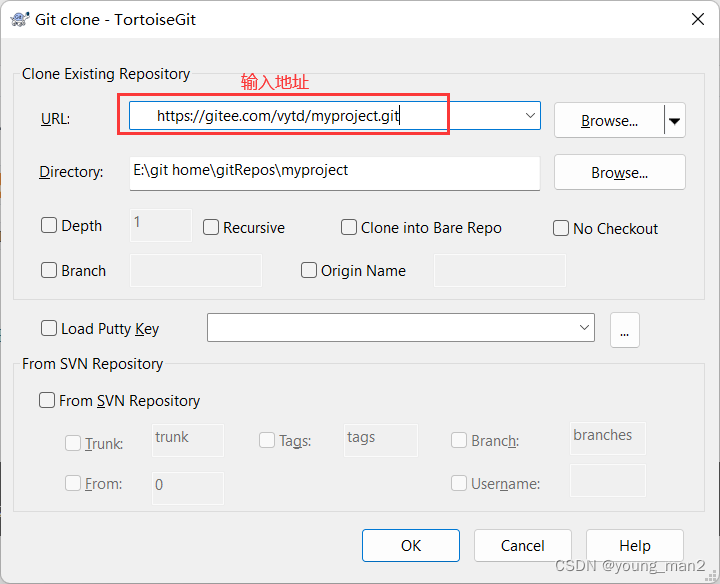Click the Depth value field
Image resolution: width=720 pixels, height=584 pixels.
tap(161, 225)
